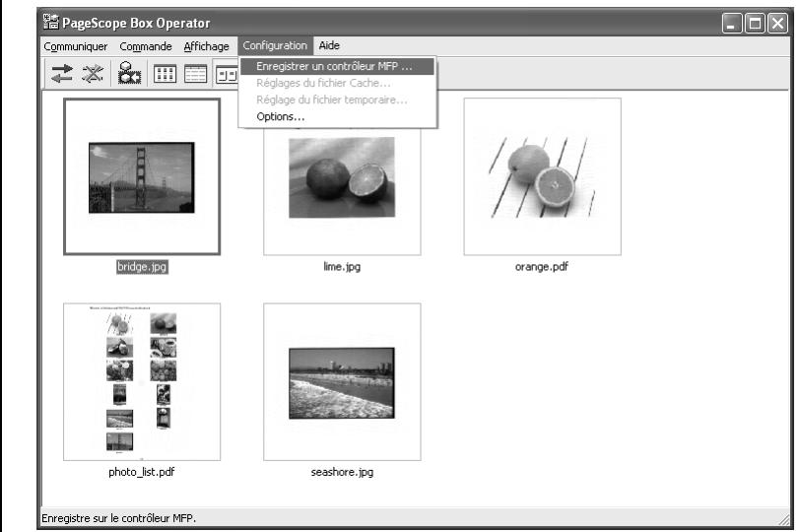The width and height of the screenshot is (800, 532).
Task: Click the bridge.jpg file name
Action: (142, 266)
